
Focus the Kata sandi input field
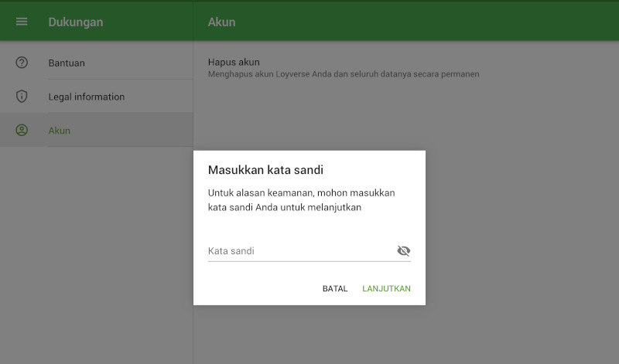coord(298,251)
